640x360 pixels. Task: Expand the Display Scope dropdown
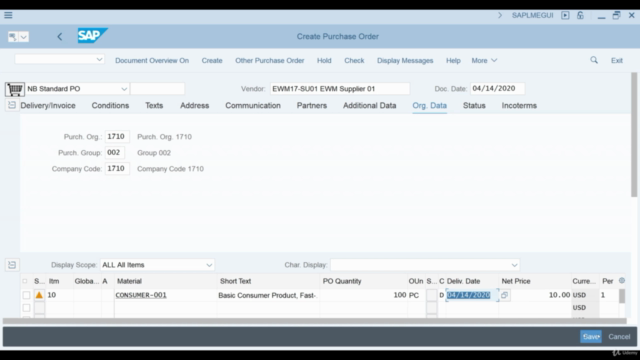(209, 265)
